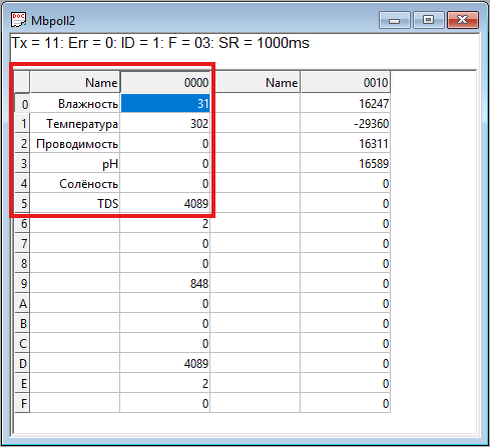Image resolution: width=490 pixels, height=447 pixels.
Task: Click the empty name cell in row 6
Action: tap(75, 223)
